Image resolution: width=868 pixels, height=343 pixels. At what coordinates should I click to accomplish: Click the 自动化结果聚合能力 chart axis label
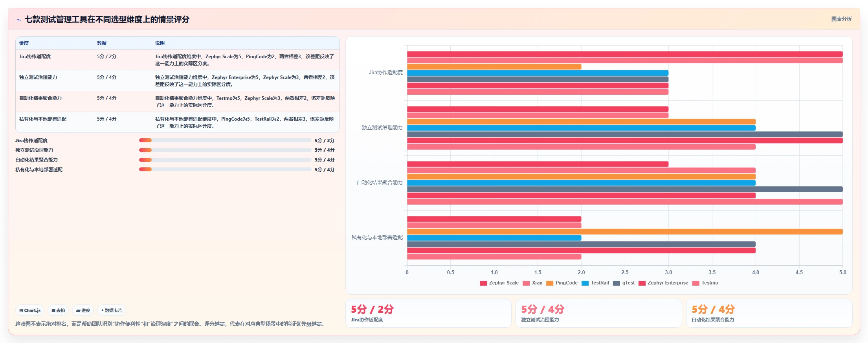[x=380, y=183]
